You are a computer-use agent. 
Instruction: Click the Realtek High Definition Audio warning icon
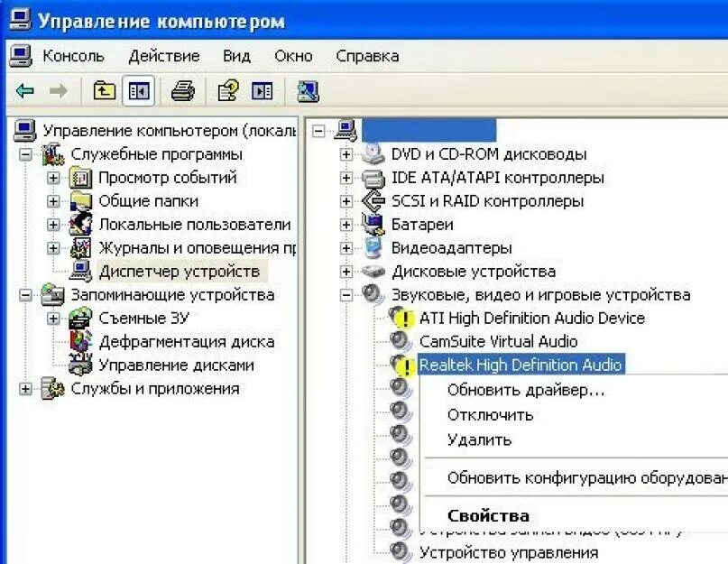click(x=401, y=365)
